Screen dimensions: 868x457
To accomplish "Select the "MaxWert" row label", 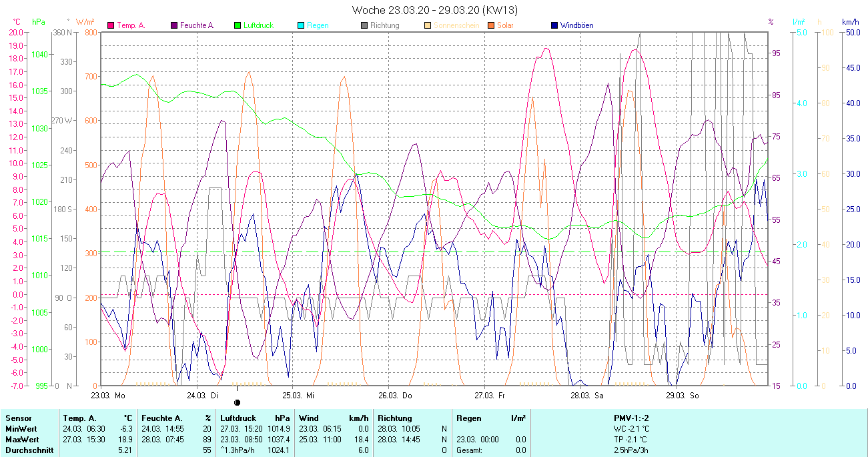I will [22, 440].
